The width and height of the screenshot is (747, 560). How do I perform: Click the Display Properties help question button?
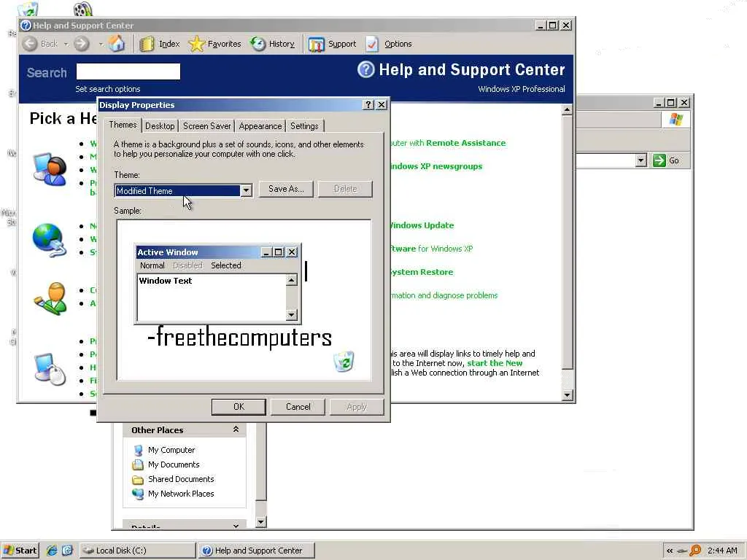[368, 105]
